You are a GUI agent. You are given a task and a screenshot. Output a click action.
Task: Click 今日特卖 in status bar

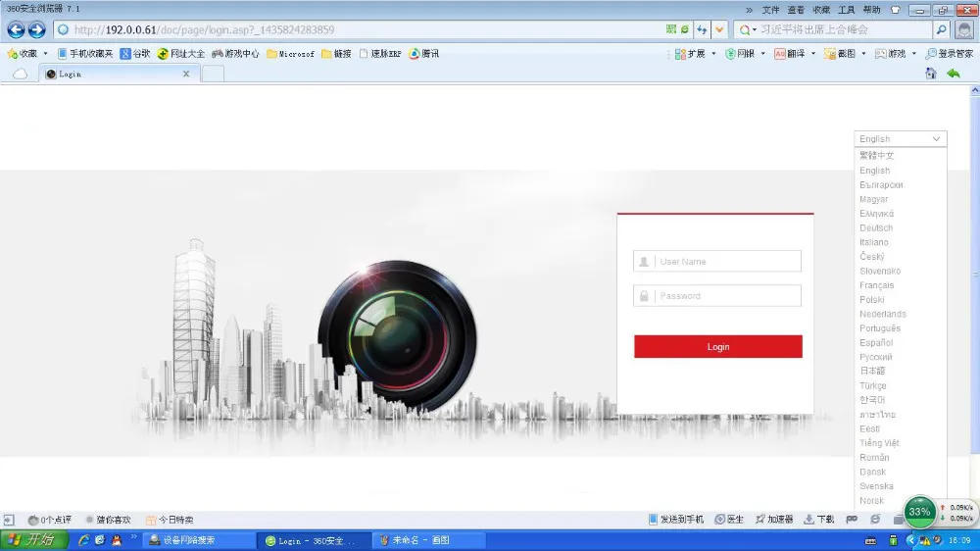coord(170,520)
